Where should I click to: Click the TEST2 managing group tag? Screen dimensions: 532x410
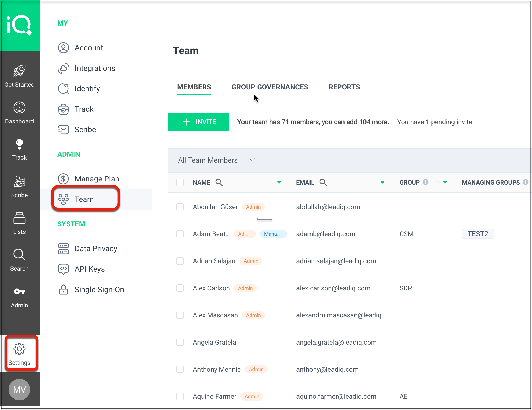click(x=478, y=234)
